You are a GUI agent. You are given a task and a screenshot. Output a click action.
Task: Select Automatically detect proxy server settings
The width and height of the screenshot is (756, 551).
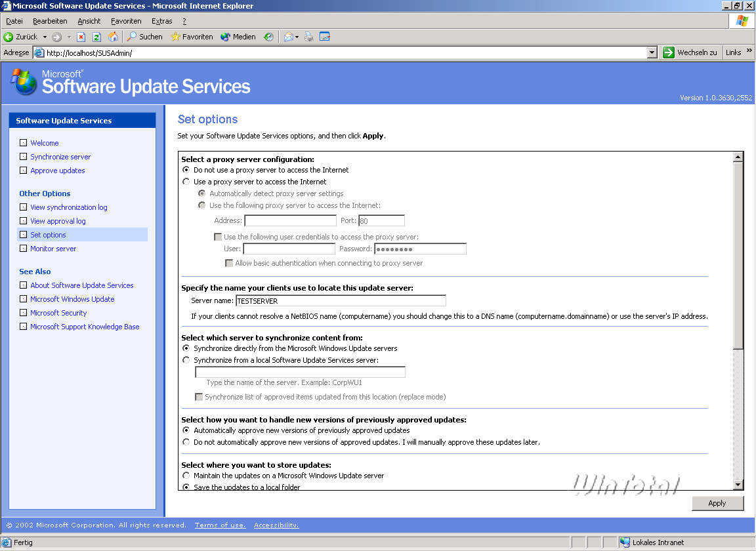pyautogui.click(x=202, y=194)
